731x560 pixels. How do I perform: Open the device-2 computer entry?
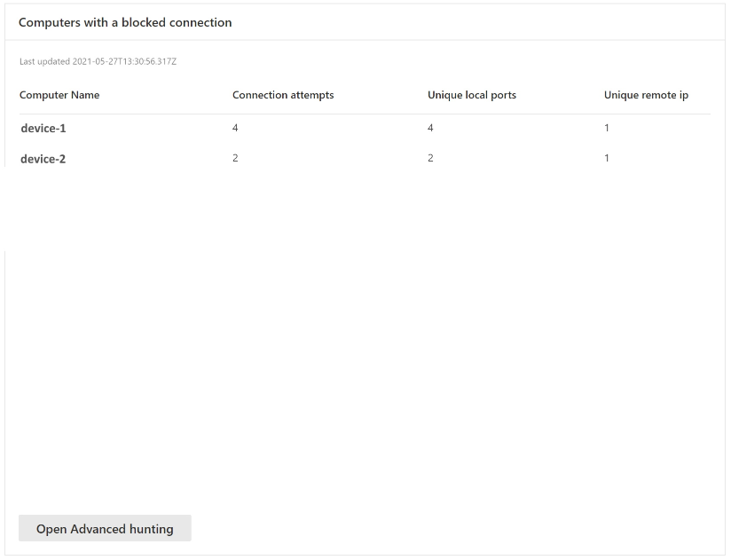pos(43,160)
